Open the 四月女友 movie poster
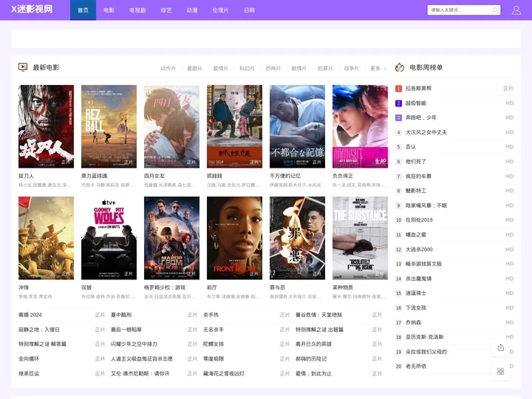This screenshot has width=532, height=399. (x=171, y=126)
